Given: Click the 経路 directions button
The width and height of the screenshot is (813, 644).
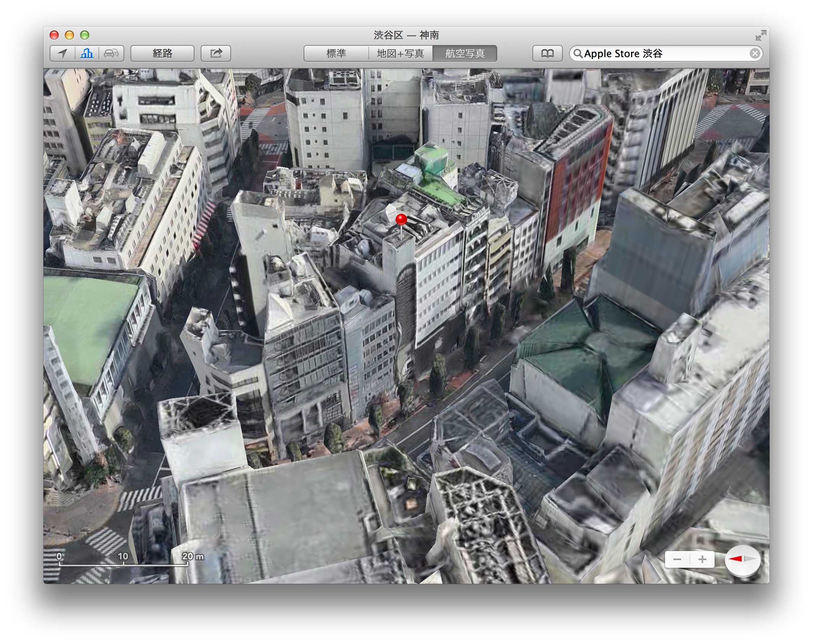Looking at the screenshot, I should [162, 53].
